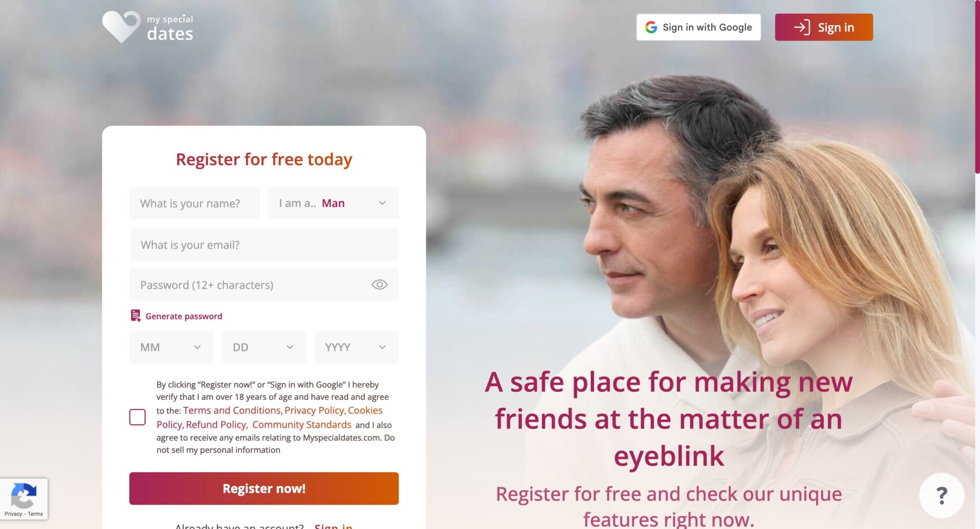Click the sign-in arrow icon

pyautogui.click(x=802, y=27)
